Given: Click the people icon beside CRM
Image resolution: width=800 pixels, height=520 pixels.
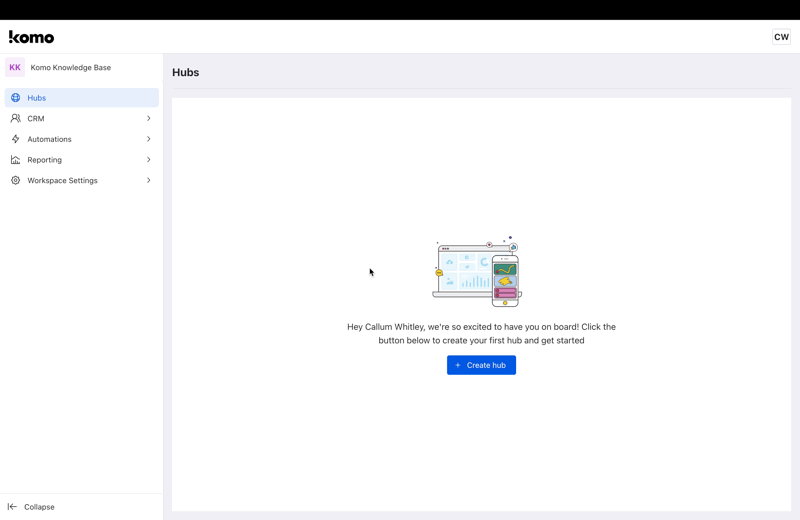Looking at the screenshot, I should (15, 118).
